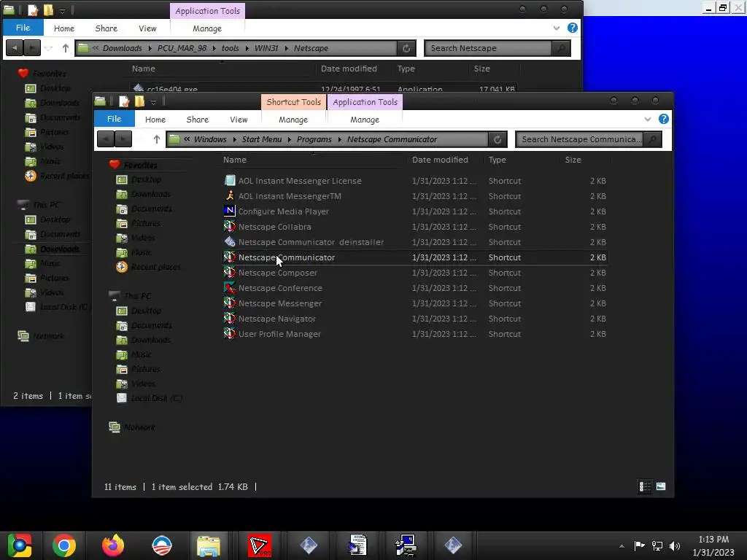The width and height of the screenshot is (747, 560).
Task: Select Network in front window sidebar
Action: [x=139, y=427]
